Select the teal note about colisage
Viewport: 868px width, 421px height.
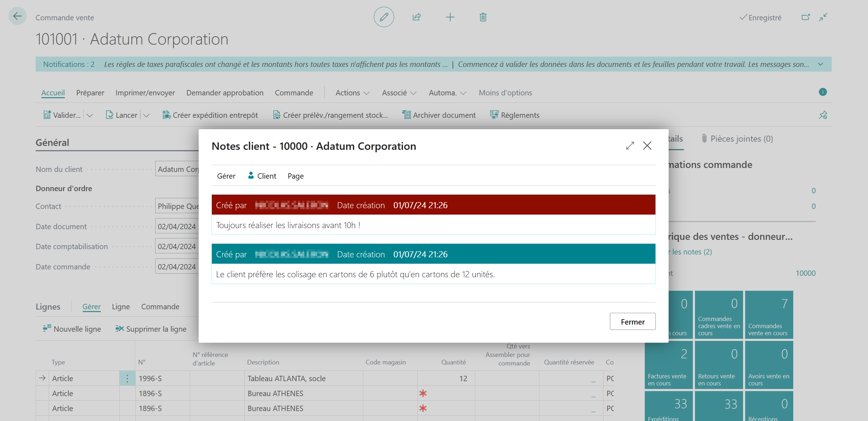[x=433, y=264]
